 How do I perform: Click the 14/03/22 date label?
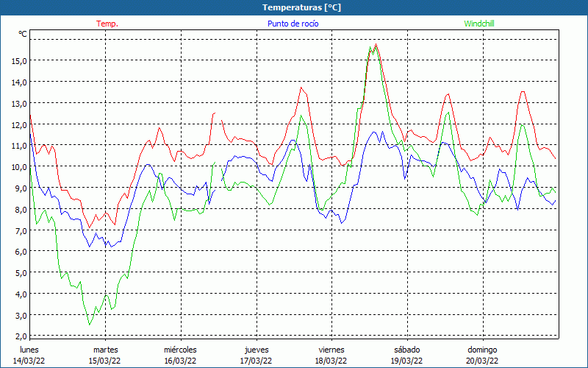click(29, 361)
